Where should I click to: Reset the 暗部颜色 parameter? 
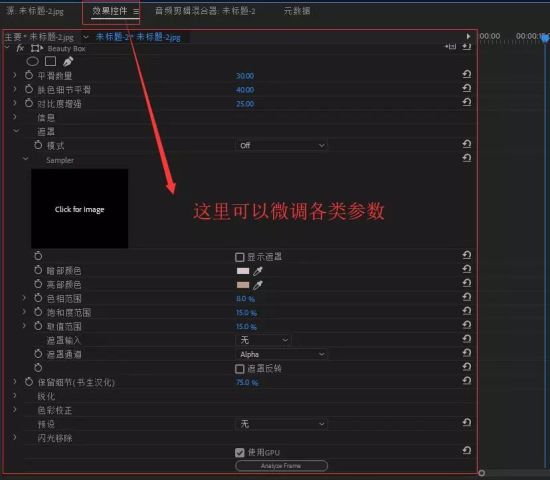tap(467, 269)
